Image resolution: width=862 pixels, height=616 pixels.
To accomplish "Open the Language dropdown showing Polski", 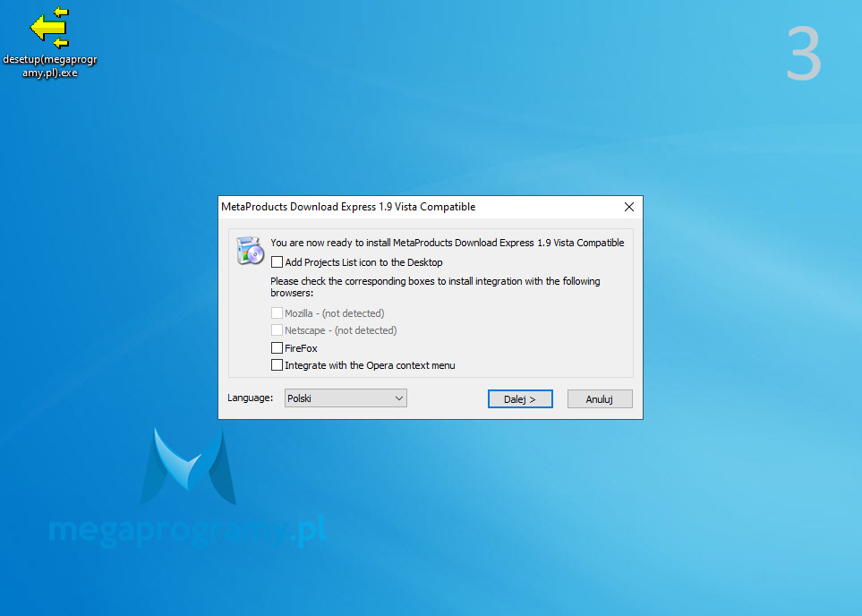I will (x=346, y=398).
